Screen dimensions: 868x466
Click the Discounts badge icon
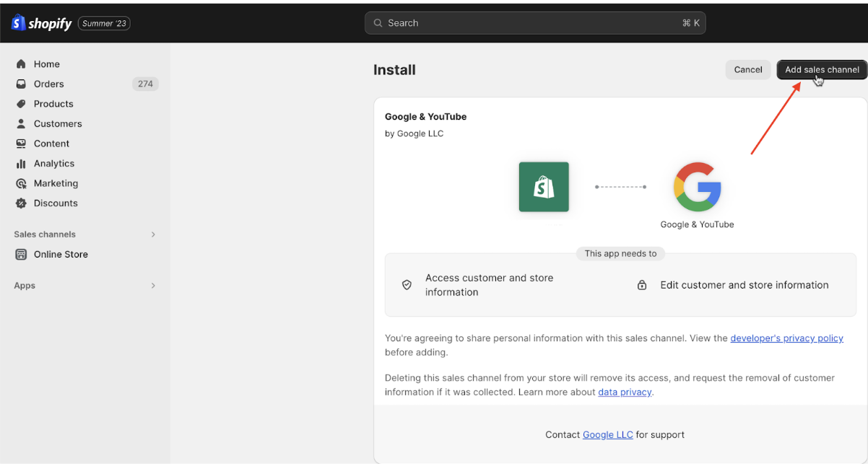pyautogui.click(x=21, y=203)
